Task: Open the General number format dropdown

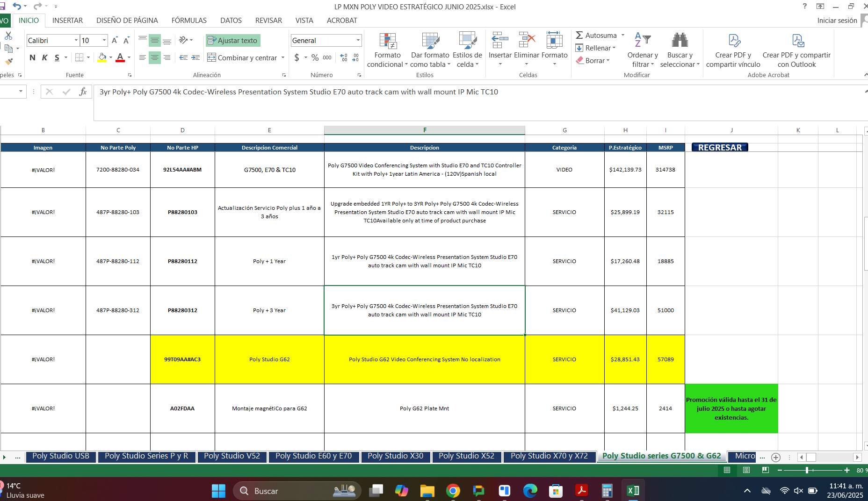Action: (x=358, y=41)
